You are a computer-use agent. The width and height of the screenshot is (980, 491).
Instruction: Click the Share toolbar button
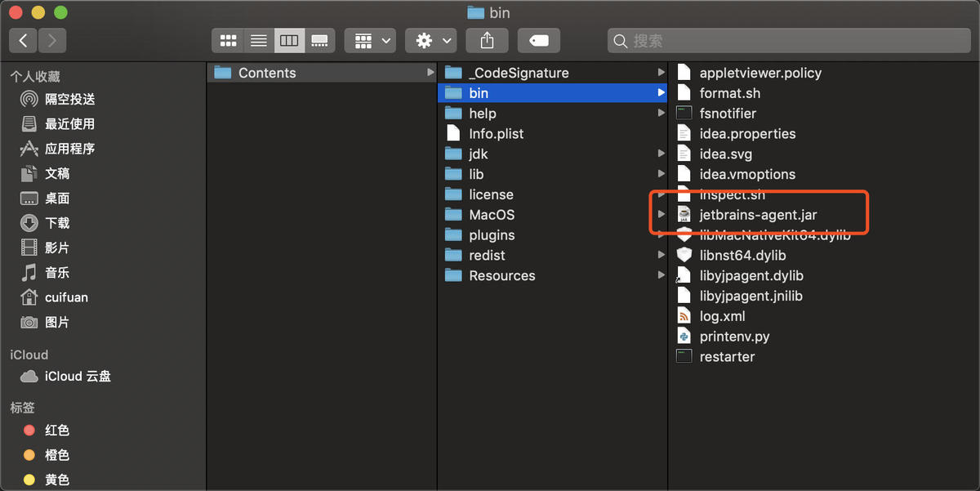(x=488, y=40)
